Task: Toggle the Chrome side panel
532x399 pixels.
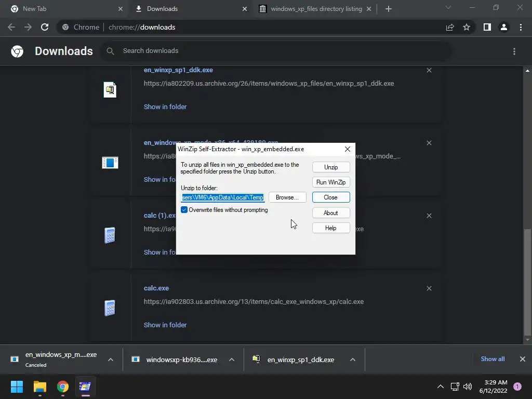Action: [487, 27]
